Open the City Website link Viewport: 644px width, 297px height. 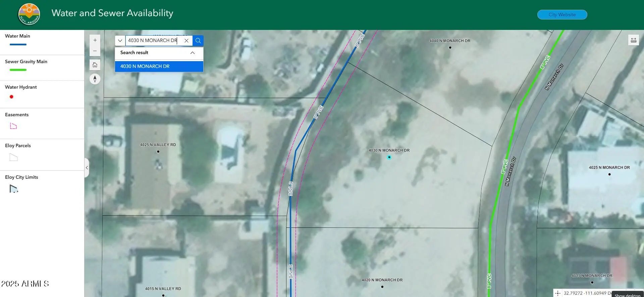(562, 15)
